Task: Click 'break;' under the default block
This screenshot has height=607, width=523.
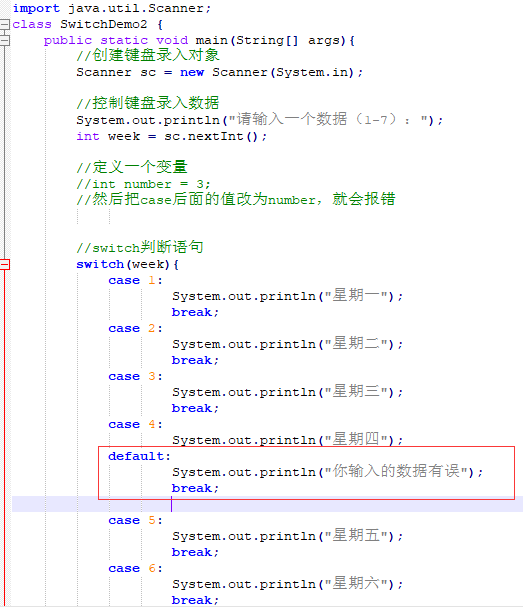Action: pos(195,489)
